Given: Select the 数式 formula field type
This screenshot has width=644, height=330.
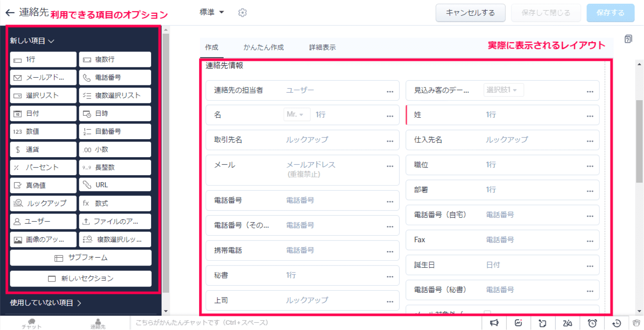Looking at the screenshot, I should [x=115, y=203].
